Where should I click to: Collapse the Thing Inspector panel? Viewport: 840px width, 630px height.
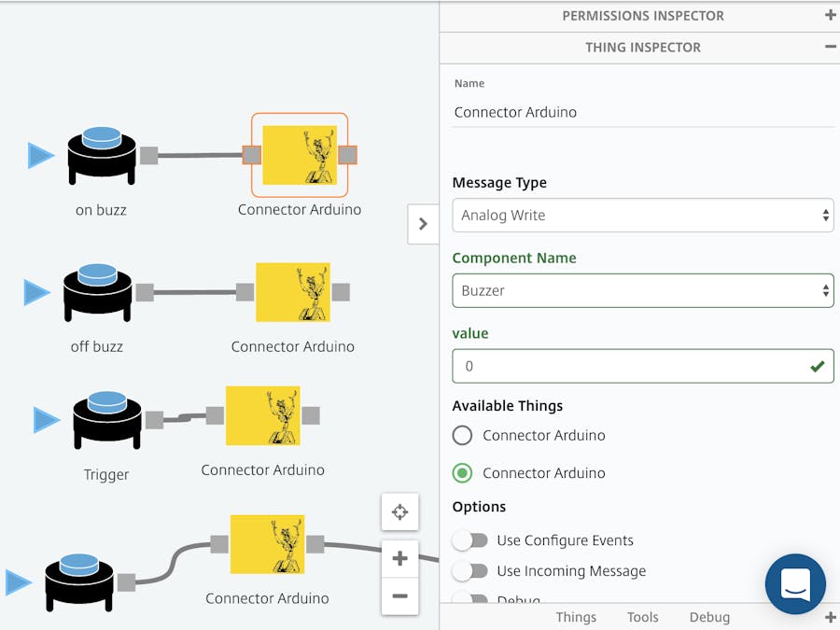click(x=830, y=47)
